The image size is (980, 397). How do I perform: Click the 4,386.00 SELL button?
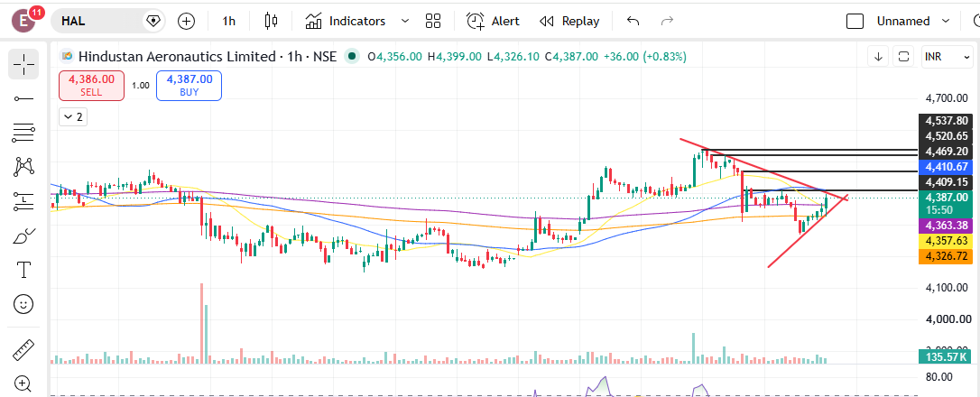point(91,85)
